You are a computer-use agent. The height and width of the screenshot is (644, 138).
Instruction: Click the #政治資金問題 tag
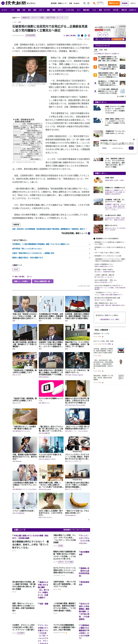(30, 36)
